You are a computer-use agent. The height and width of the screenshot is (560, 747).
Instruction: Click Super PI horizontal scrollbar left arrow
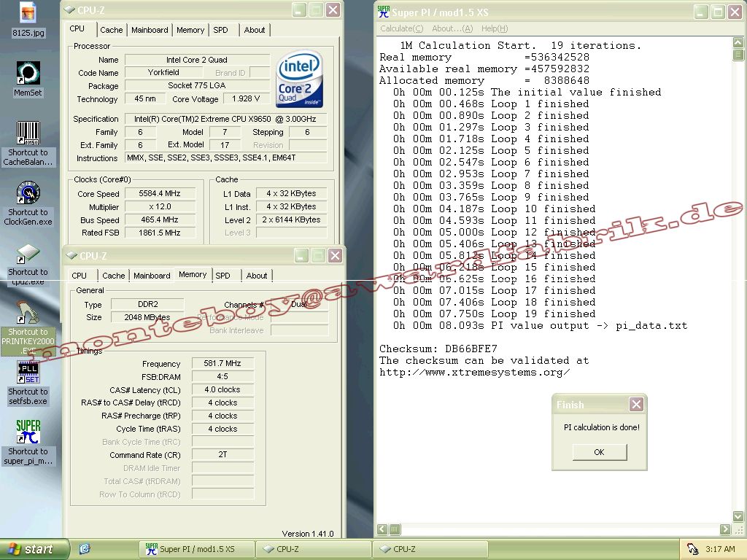(382, 529)
